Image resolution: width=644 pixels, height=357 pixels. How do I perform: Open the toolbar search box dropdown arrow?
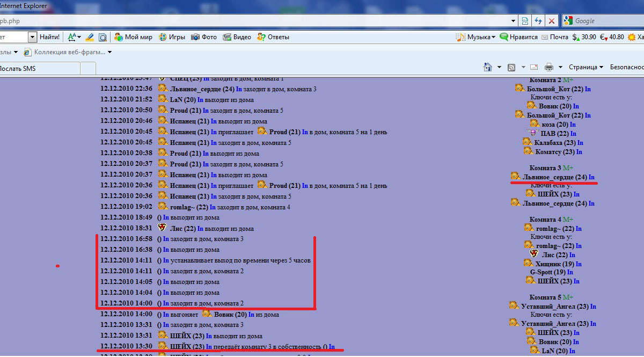pos(32,37)
